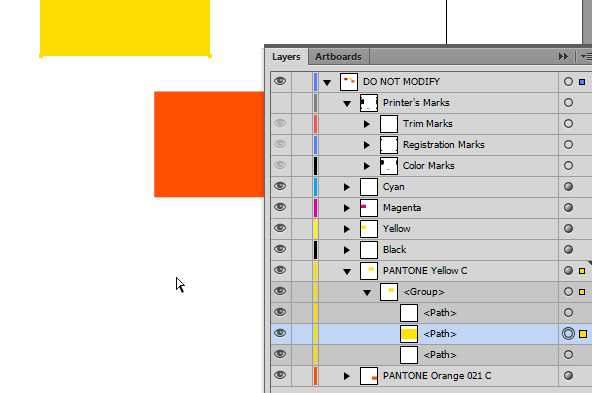Click the yellow rectangle on the canvas
Screen dimensions: 592x393
pyautogui.click(x=125, y=28)
